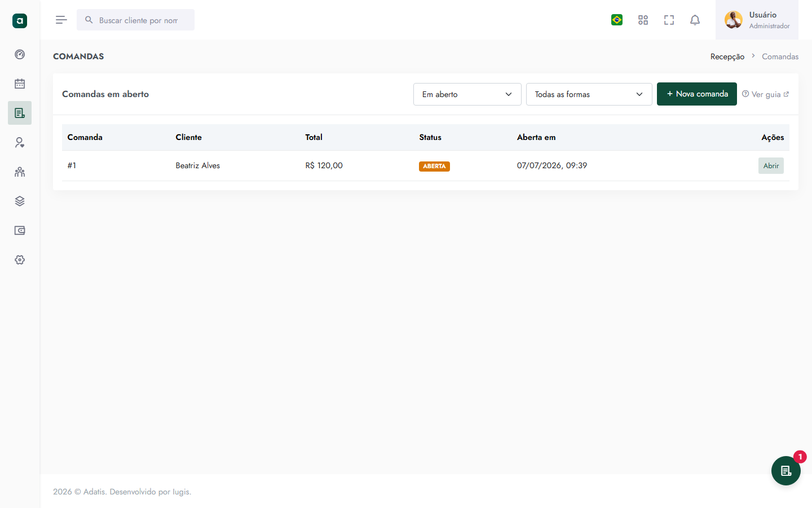Open the wallet finance icon in sidebar
This screenshot has height=508, width=812.
pyautogui.click(x=20, y=230)
